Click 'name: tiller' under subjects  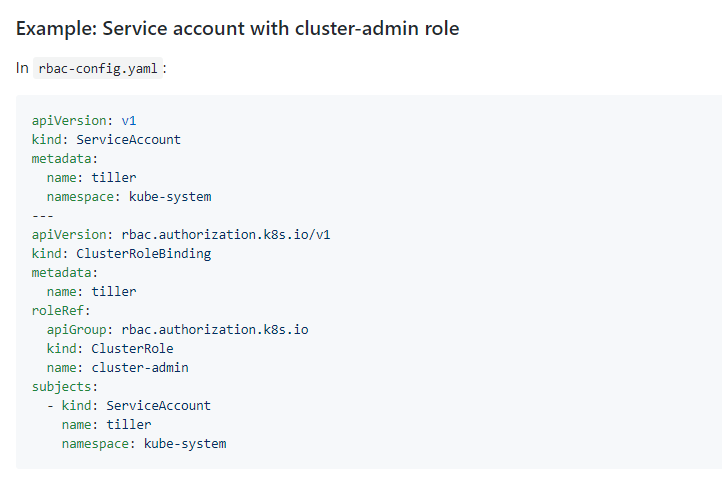tap(106, 424)
